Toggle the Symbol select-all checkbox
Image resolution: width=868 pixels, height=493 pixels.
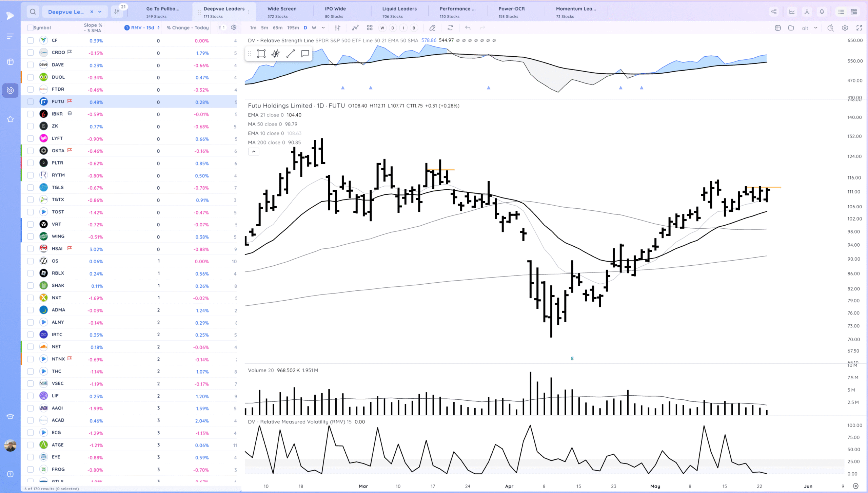pos(30,27)
